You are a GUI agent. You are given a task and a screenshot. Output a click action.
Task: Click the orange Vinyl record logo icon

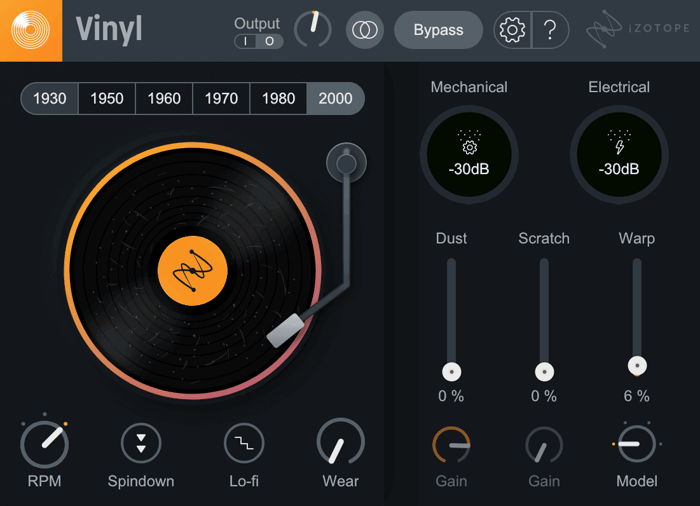click(x=31, y=30)
